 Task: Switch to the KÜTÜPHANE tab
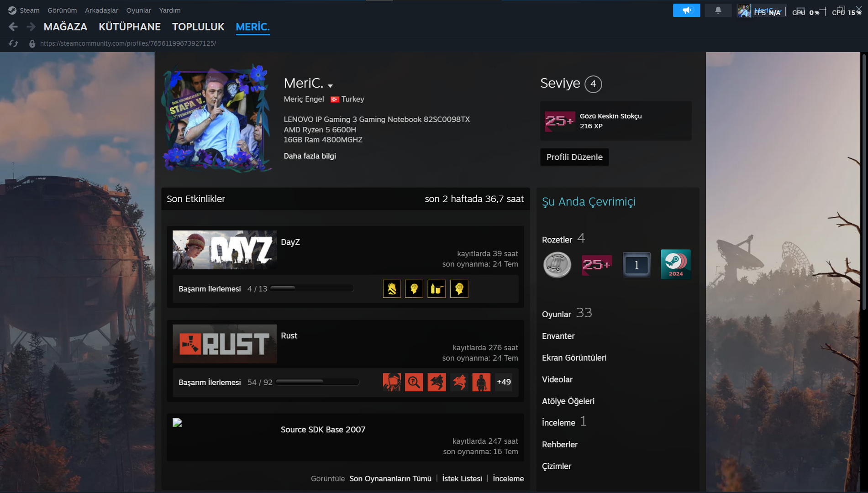pyautogui.click(x=130, y=27)
